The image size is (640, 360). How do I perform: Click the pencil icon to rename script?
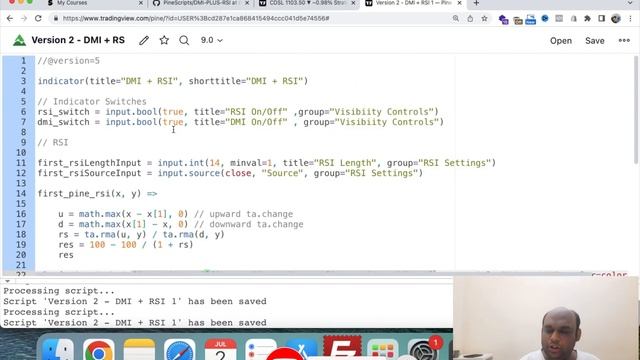pos(144,40)
